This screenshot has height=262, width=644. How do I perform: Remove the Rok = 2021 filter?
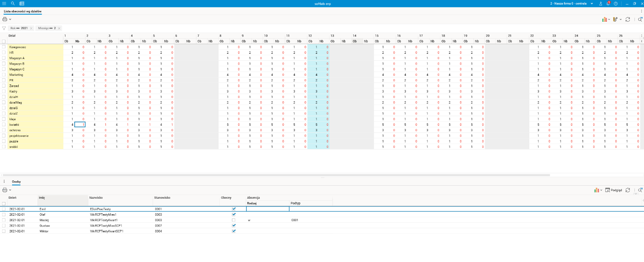click(x=31, y=28)
